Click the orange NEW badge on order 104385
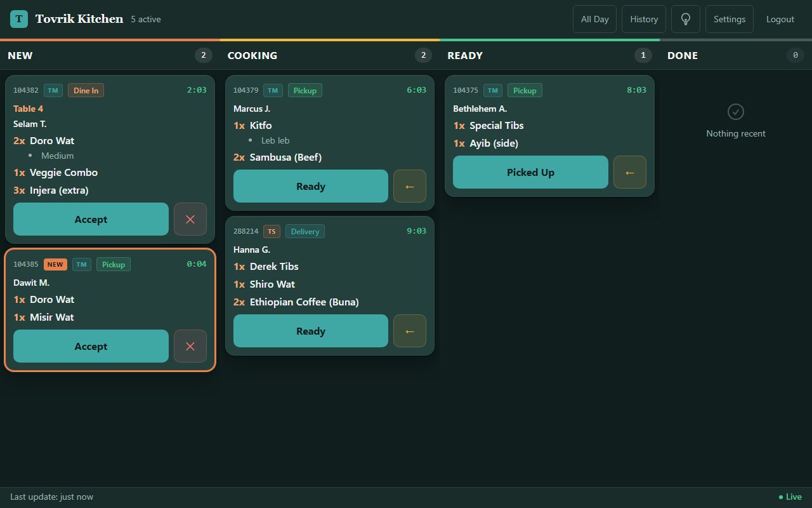The image size is (812, 508). click(55, 264)
